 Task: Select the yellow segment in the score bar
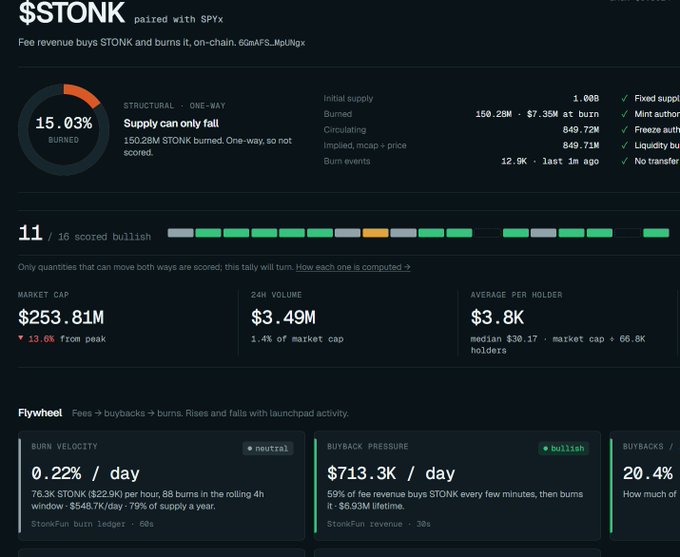click(375, 233)
